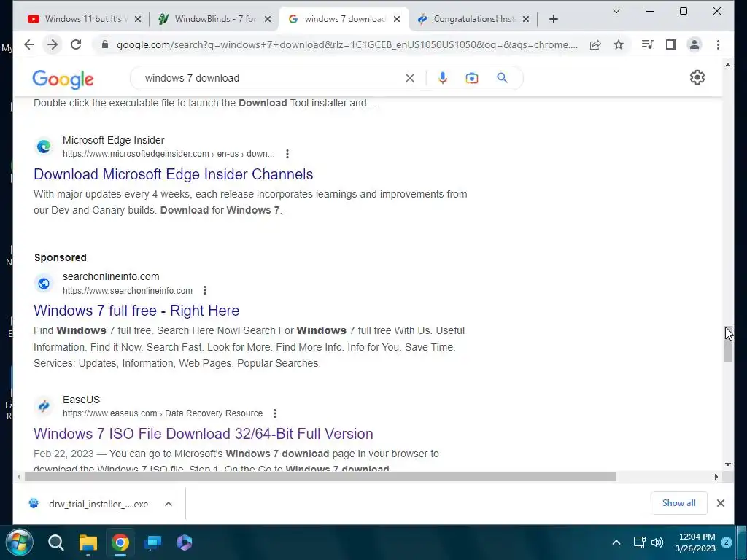Image resolution: width=747 pixels, height=560 pixels.
Task: Open more options for EaseUS result
Action: pyautogui.click(x=275, y=413)
